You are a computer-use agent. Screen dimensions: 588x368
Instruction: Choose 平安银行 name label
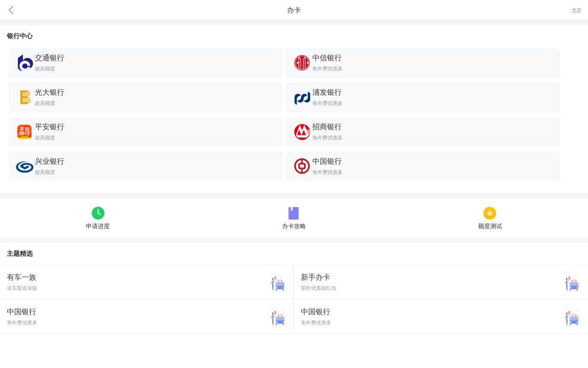(x=50, y=127)
